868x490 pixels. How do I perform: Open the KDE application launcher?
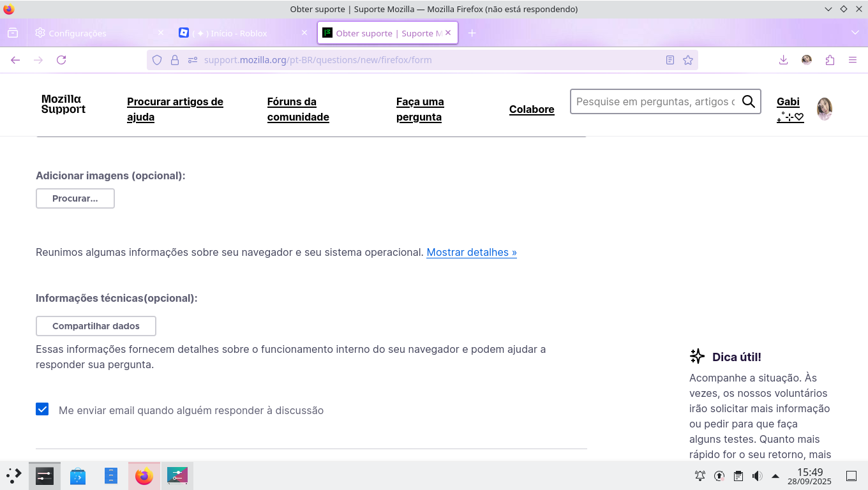pos(14,475)
